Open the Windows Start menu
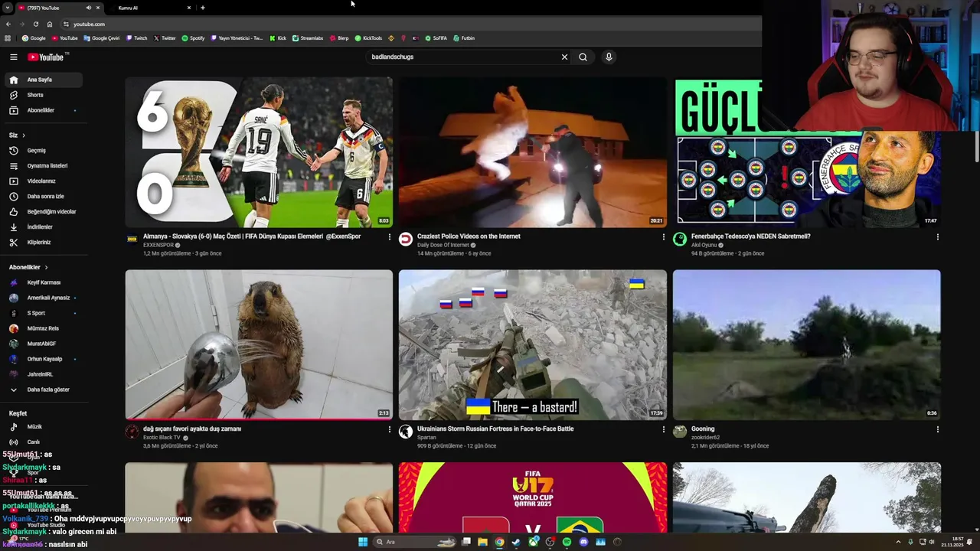 click(363, 542)
